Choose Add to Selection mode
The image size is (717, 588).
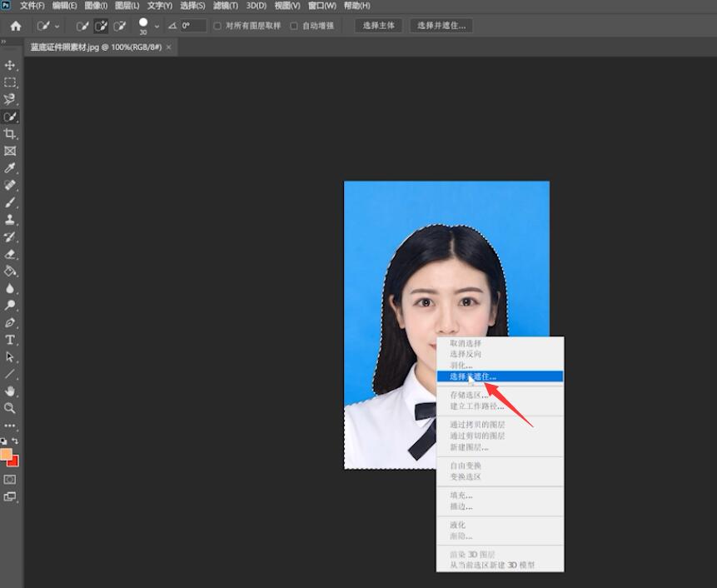(101, 26)
